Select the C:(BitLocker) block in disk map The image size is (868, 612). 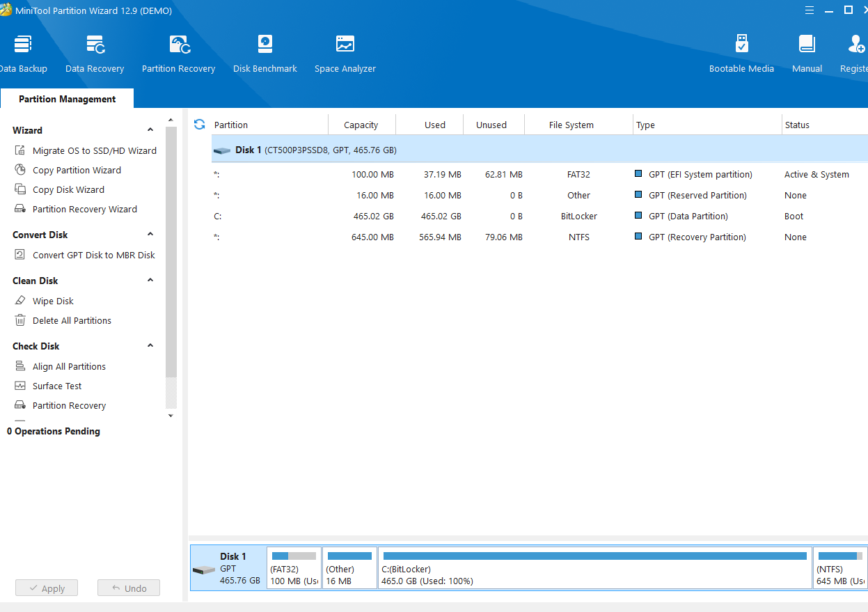pos(595,567)
